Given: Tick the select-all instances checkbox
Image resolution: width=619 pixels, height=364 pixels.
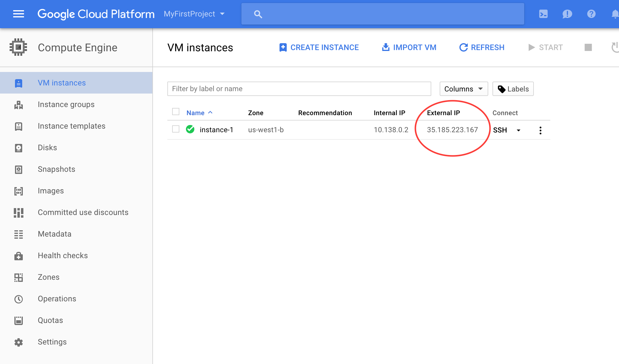Looking at the screenshot, I should coord(176,112).
